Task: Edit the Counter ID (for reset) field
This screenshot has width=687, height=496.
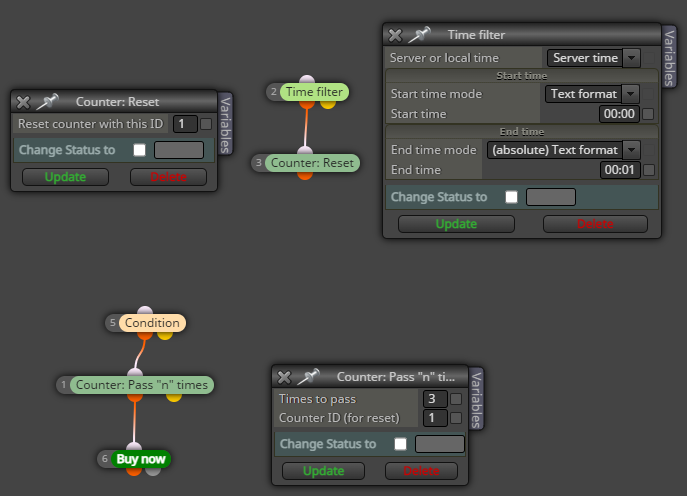Action: click(435, 418)
